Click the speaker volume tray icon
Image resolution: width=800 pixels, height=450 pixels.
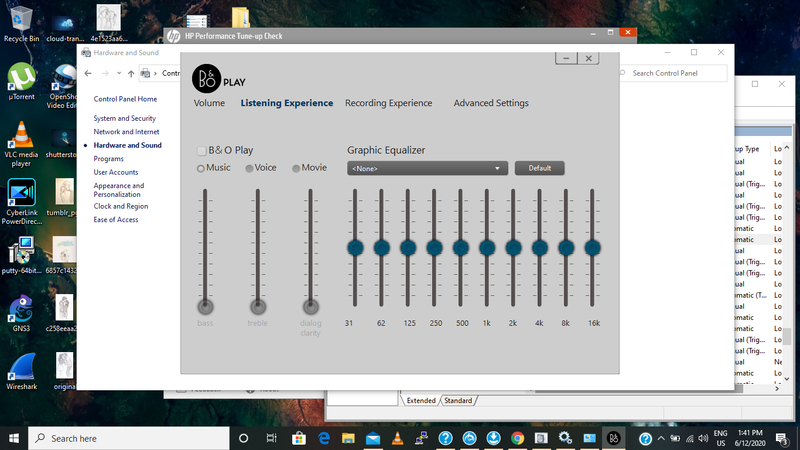pyautogui.click(x=703, y=438)
